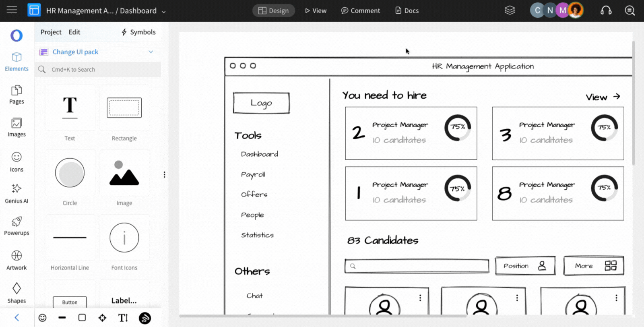The width and height of the screenshot is (644, 327).
Task: Select the Font Icons element
Action: coord(124,238)
